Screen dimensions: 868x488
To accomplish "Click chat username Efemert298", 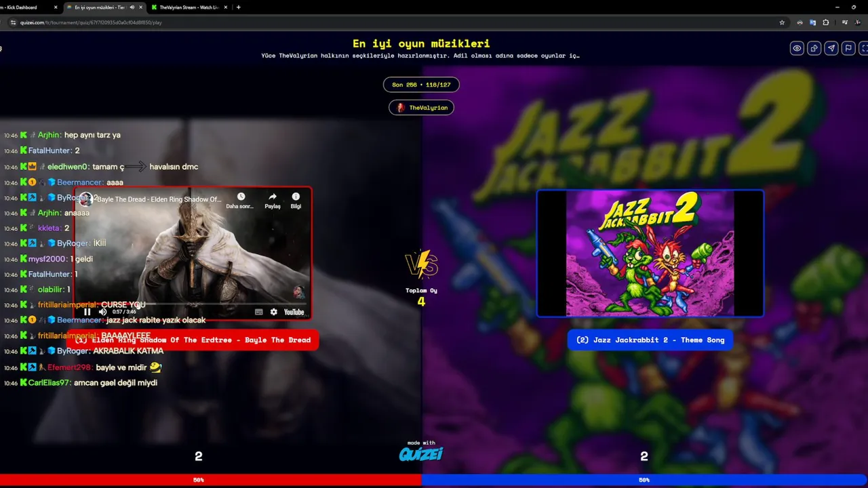I will coord(70,367).
